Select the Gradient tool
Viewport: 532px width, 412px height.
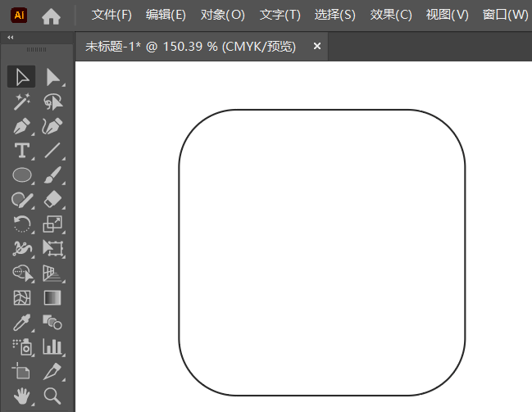pos(52,298)
